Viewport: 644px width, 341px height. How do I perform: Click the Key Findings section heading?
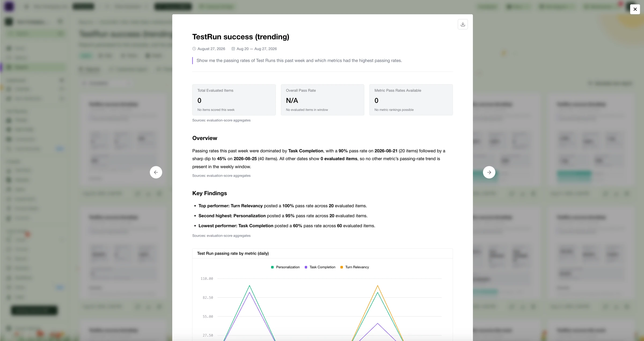click(x=210, y=193)
